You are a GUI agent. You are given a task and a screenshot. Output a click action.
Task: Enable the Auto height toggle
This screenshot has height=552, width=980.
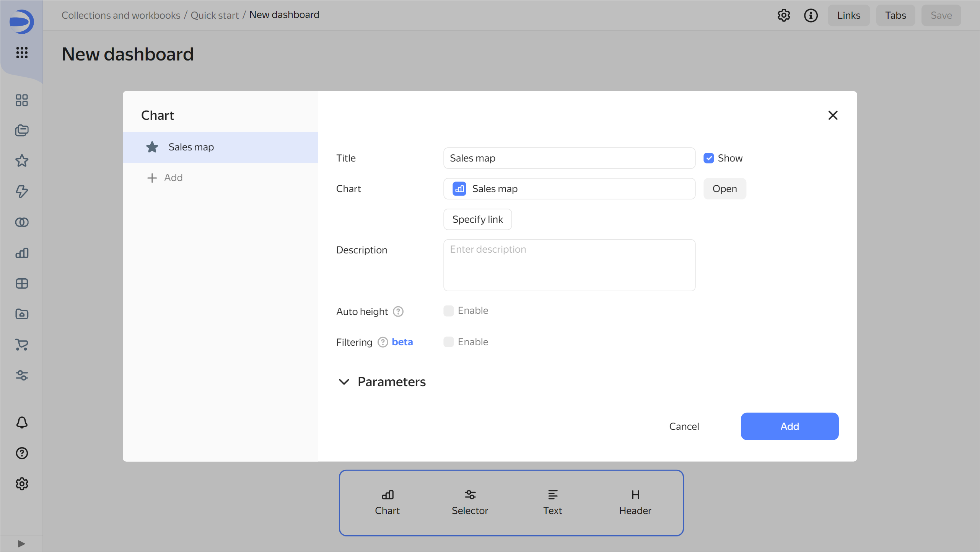point(448,310)
